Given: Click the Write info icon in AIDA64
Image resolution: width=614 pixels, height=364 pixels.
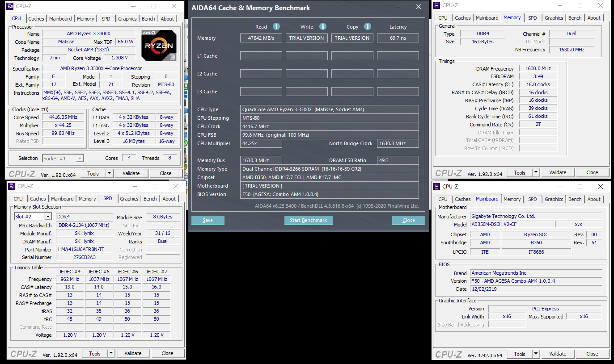Looking at the screenshot, I should coord(323,26).
